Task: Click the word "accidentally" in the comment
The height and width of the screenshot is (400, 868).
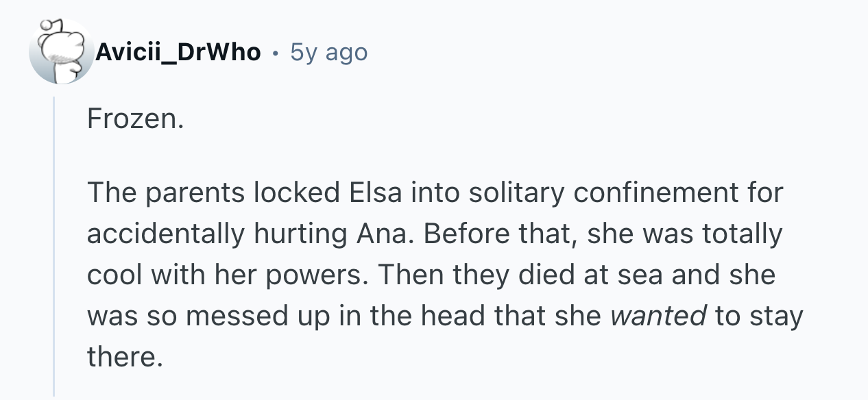Action: tap(165, 234)
